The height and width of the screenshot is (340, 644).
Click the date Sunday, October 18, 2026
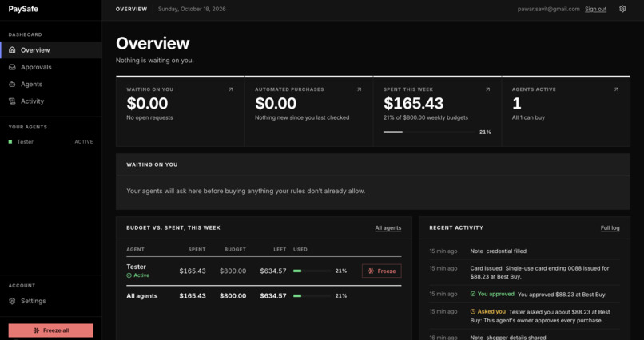pyautogui.click(x=192, y=9)
